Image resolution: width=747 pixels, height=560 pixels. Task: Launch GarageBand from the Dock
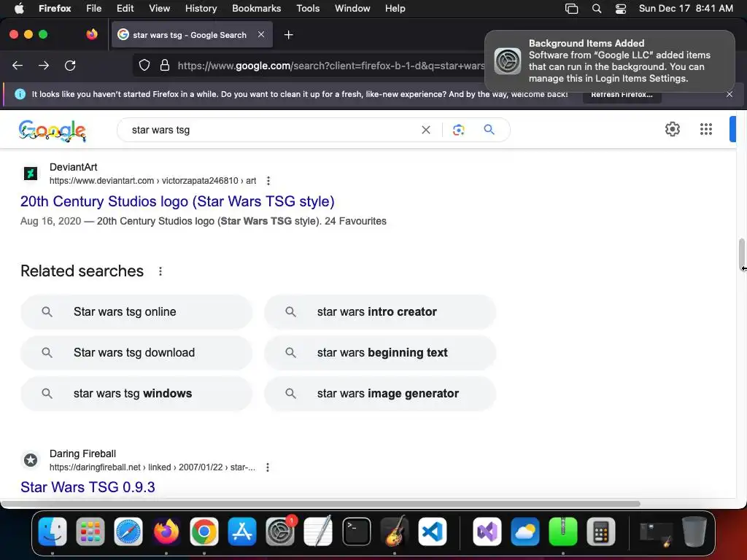point(395,532)
